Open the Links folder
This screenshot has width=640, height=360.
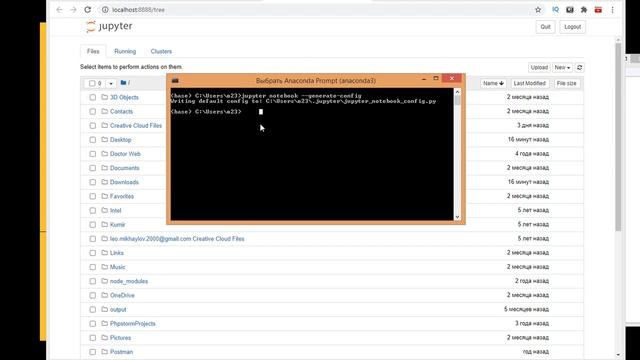tap(116, 253)
